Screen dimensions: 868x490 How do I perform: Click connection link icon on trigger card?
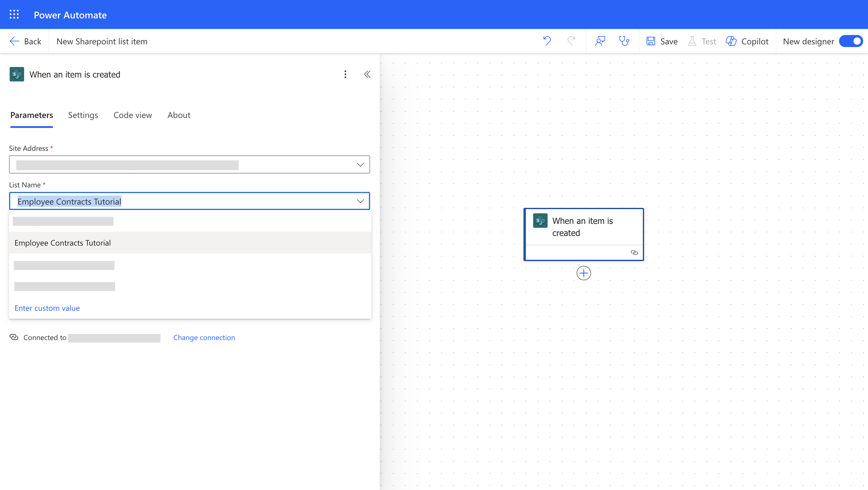[x=634, y=253]
